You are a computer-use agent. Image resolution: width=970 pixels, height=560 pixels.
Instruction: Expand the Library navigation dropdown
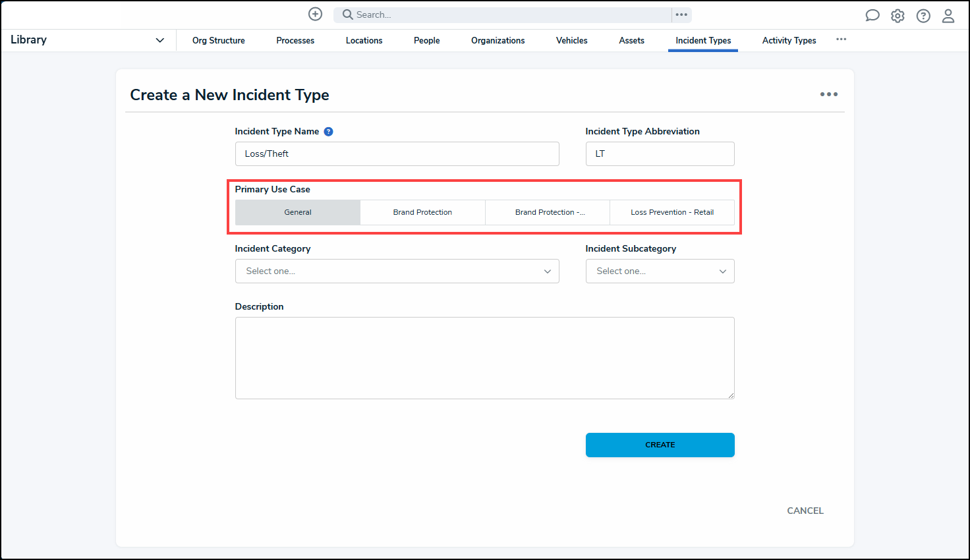[x=159, y=40]
